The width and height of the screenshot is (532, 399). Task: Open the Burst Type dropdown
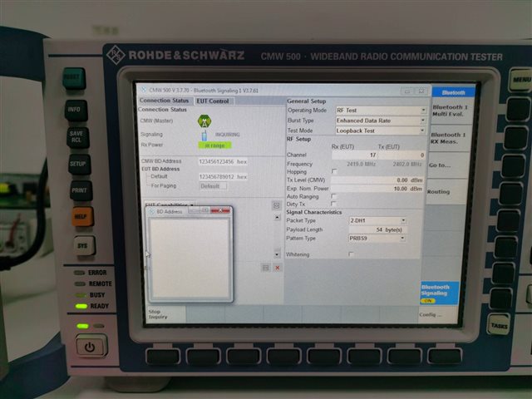(x=422, y=121)
